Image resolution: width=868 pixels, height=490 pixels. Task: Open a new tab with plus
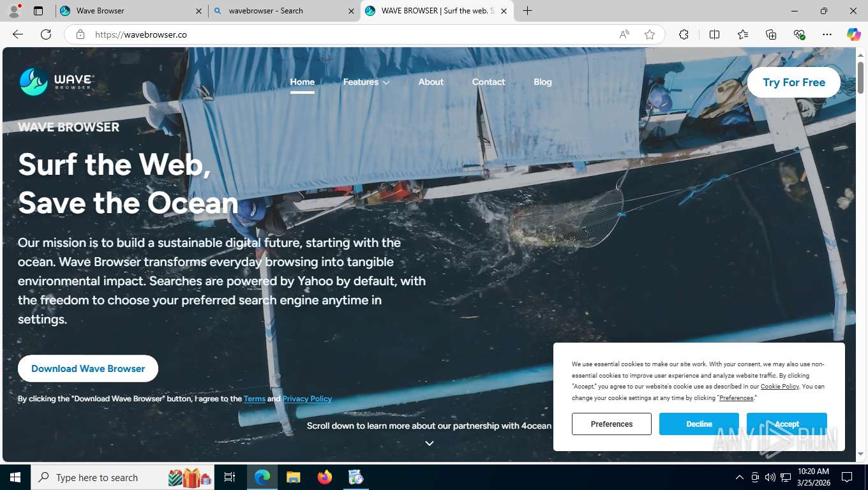pyautogui.click(x=527, y=11)
